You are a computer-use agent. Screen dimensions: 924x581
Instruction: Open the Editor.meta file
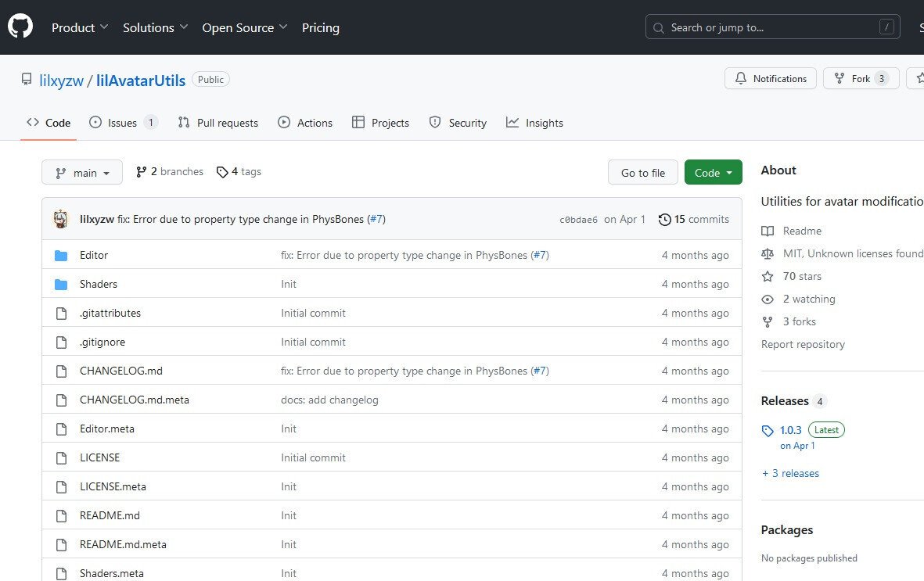tap(106, 429)
